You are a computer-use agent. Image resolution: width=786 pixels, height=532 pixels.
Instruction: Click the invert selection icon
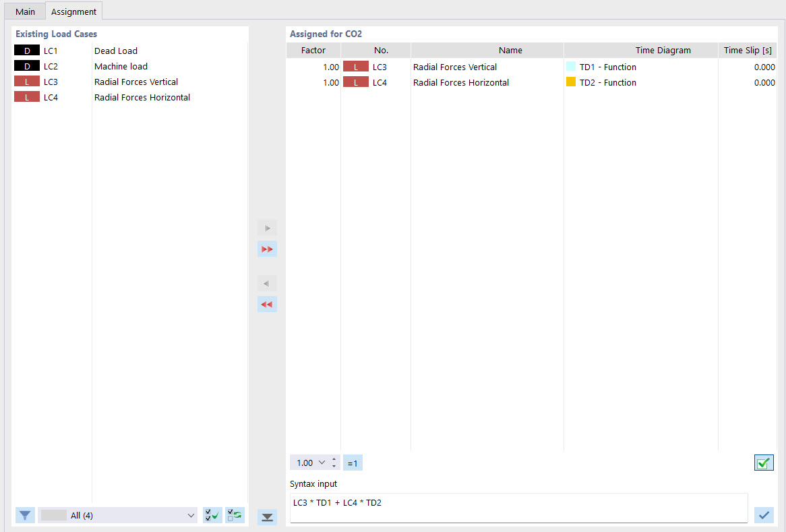(x=235, y=514)
